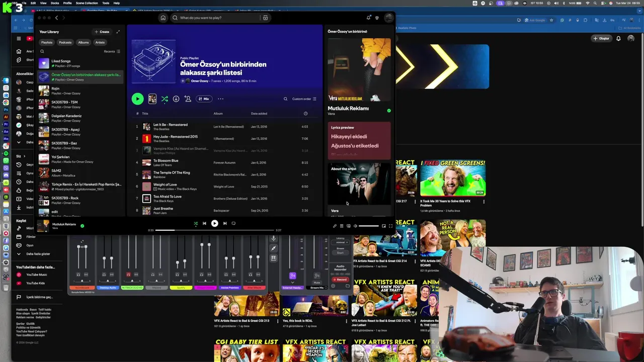The image size is (644, 362).
Task: Seek on the song progress bar
Action: point(214,230)
